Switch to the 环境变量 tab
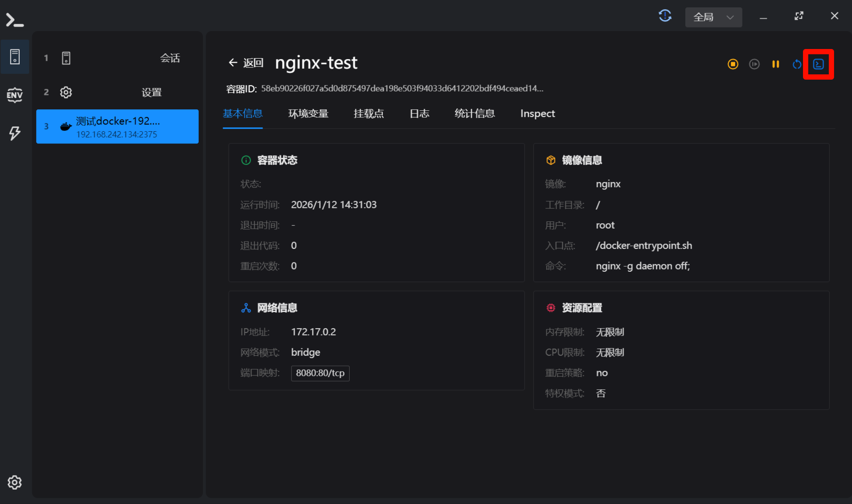Viewport: 852px width, 504px height. point(308,114)
